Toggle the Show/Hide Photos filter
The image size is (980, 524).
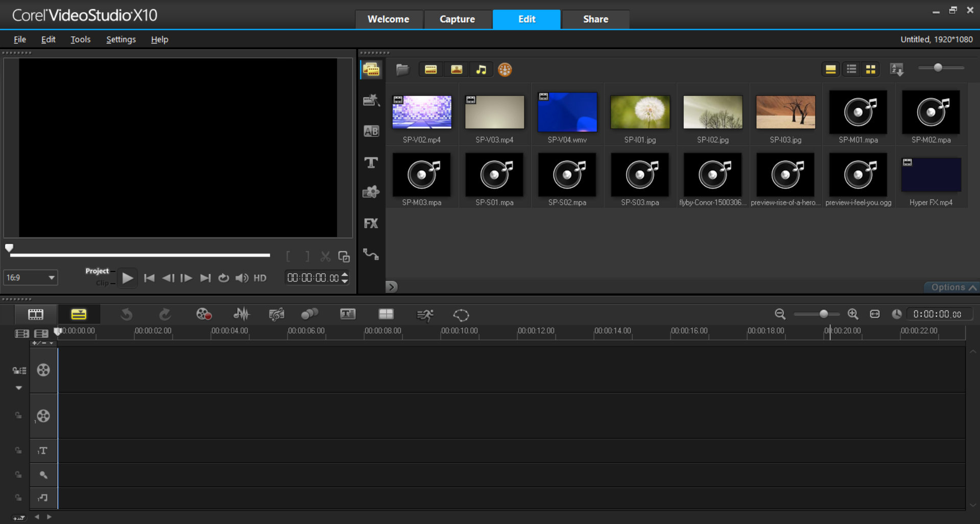click(x=457, y=69)
